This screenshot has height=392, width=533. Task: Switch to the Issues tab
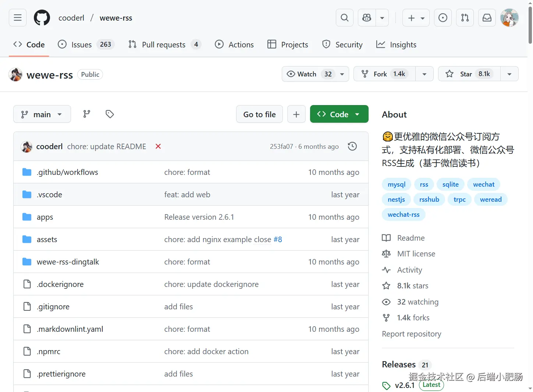click(86, 44)
